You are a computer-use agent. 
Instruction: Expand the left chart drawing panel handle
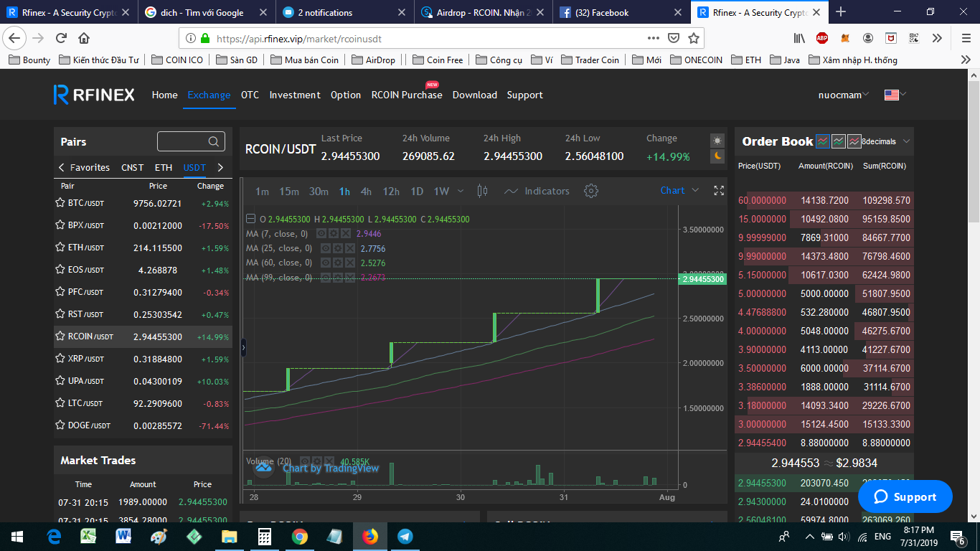pyautogui.click(x=243, y=347)
